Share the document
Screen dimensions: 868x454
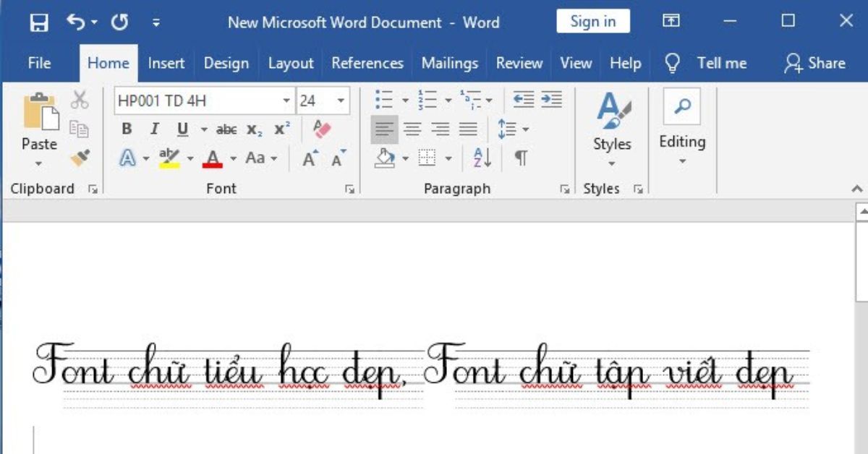tap(814, 63)
